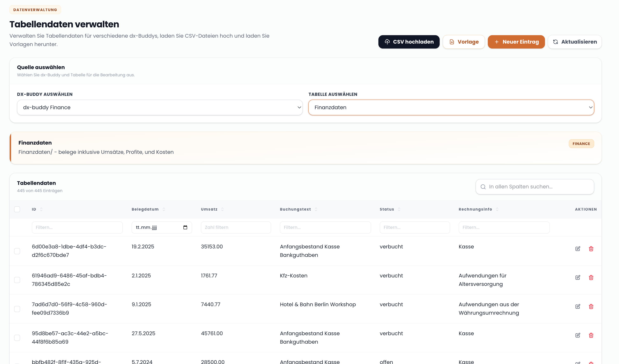Toggle the select-all rows checkbox
This screenshot has height=364, width=619.
coord(17,209)
